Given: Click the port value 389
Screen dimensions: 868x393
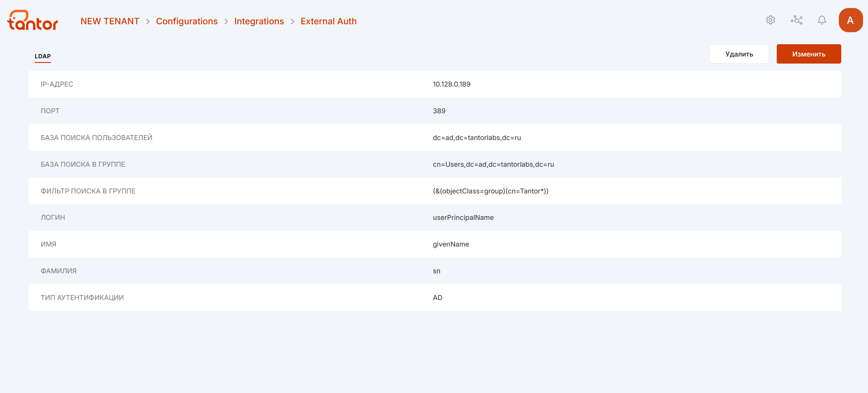Looking at the screenshot, I should click(439, 111).
